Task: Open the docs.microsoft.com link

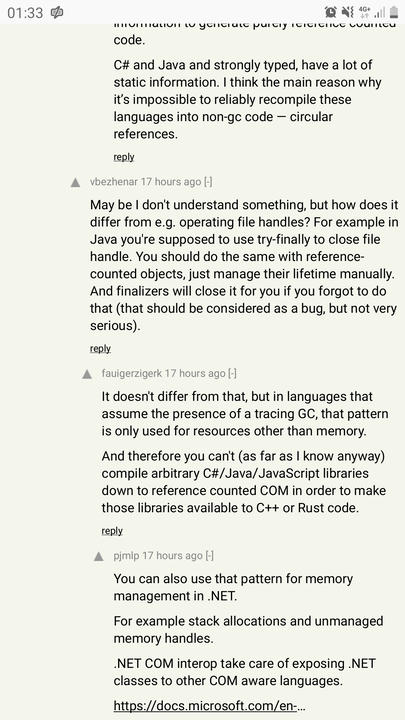Action: coord(209,706)
